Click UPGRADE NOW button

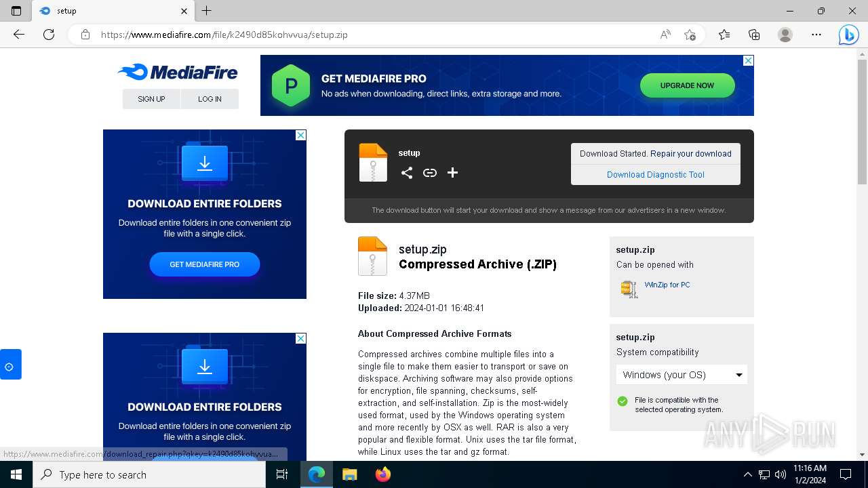(687, 85)
